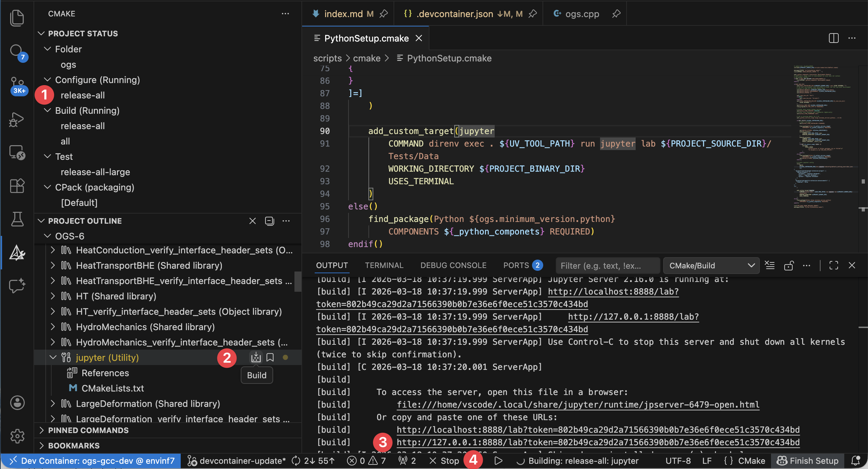Image resolution: width=868 pixels, height=469 pixels.
Task: Click the cmake breadcrumb segment
Action: tap(367, 58)
